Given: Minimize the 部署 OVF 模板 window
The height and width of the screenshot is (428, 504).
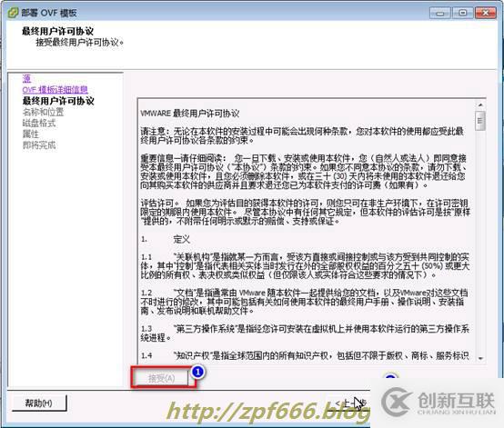Looking at the screenshot, I should point(440,13).
